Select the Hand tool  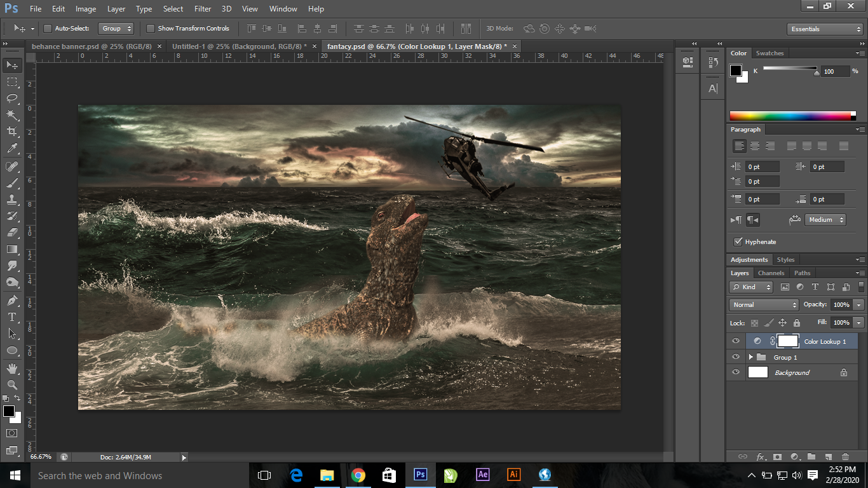pyautogui.click(x=11, y=369)
